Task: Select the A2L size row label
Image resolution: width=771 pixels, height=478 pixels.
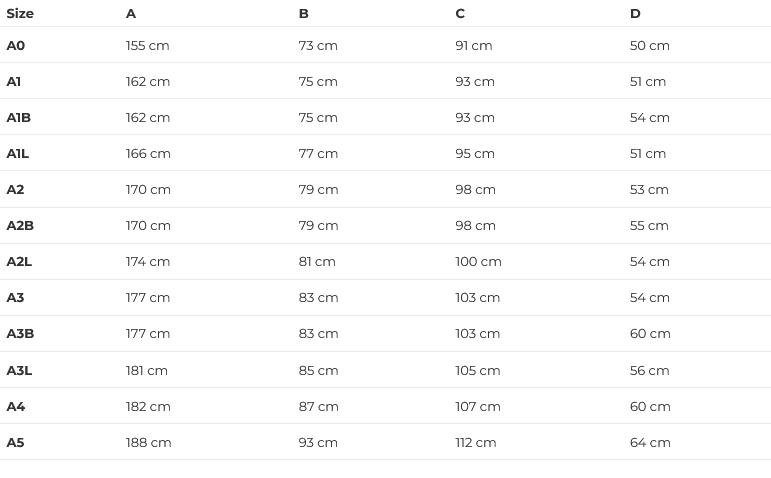Action: (x=19, y=262)
